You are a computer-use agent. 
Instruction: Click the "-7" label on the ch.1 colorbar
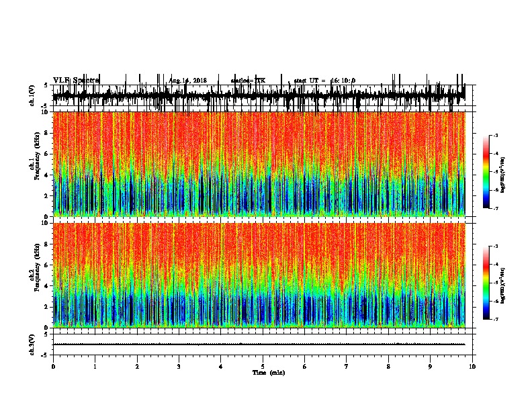pyautogui.click(x=495, y=208)
